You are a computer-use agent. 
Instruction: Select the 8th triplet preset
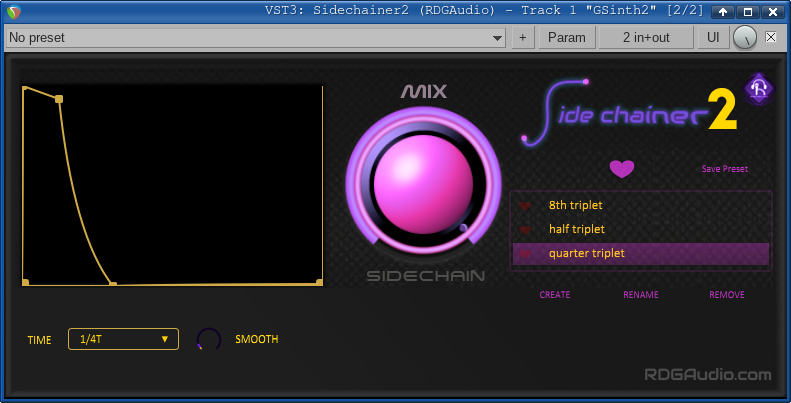point(641,205)
